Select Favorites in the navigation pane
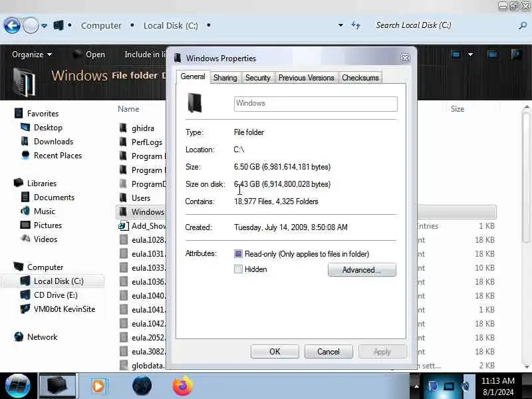The image size is (532, 399). click(x=43, y=113)
